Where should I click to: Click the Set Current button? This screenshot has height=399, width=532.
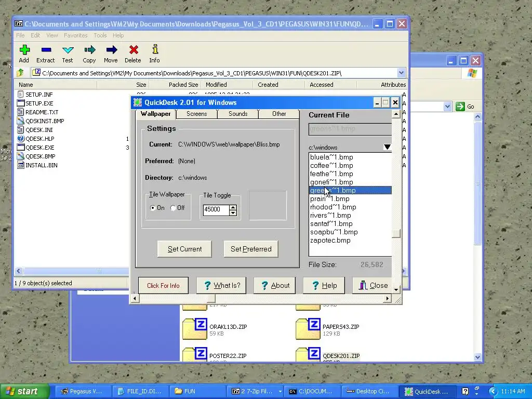click(184, 249)
